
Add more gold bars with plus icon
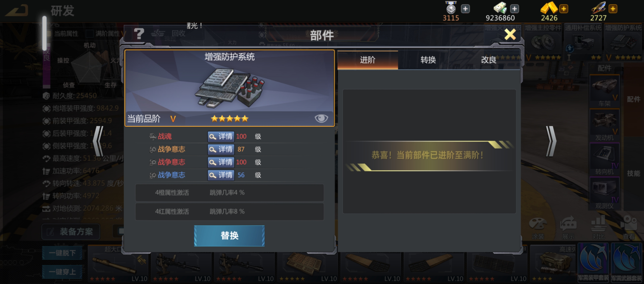pos(563,9)
